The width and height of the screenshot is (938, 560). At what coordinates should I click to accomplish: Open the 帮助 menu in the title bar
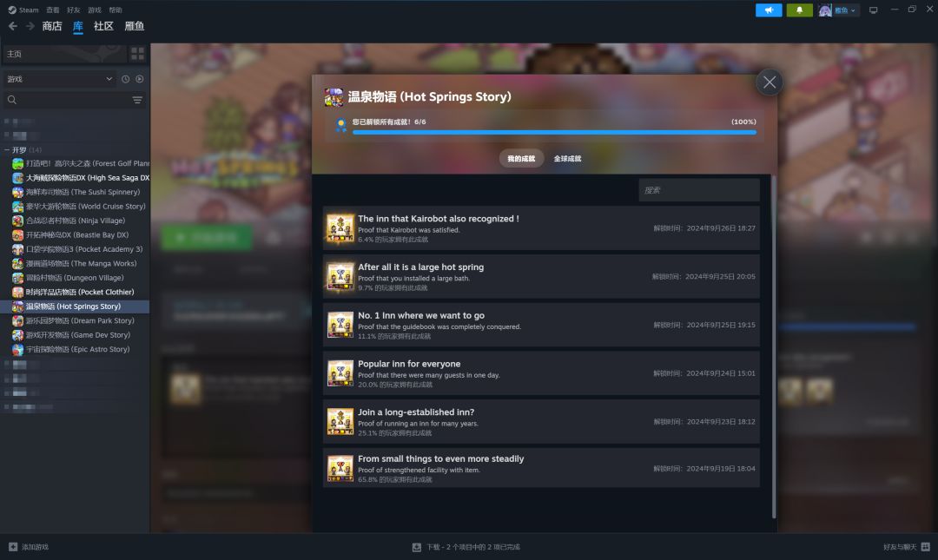pos(116,10)
